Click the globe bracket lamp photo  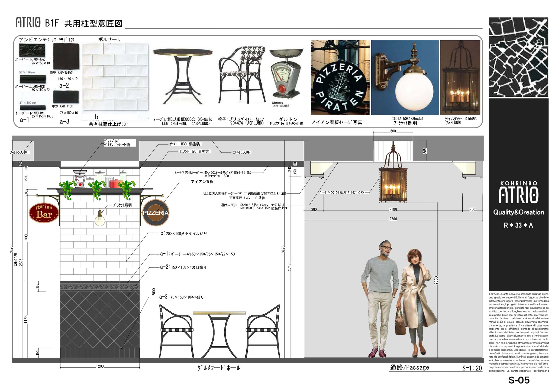(x=405, y=78)
